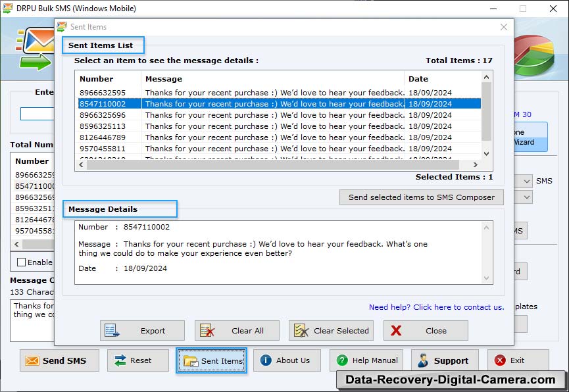Sort by the Date column header
Image resolution: width=569 pixels, height=392 pixels.
[443, 79]
